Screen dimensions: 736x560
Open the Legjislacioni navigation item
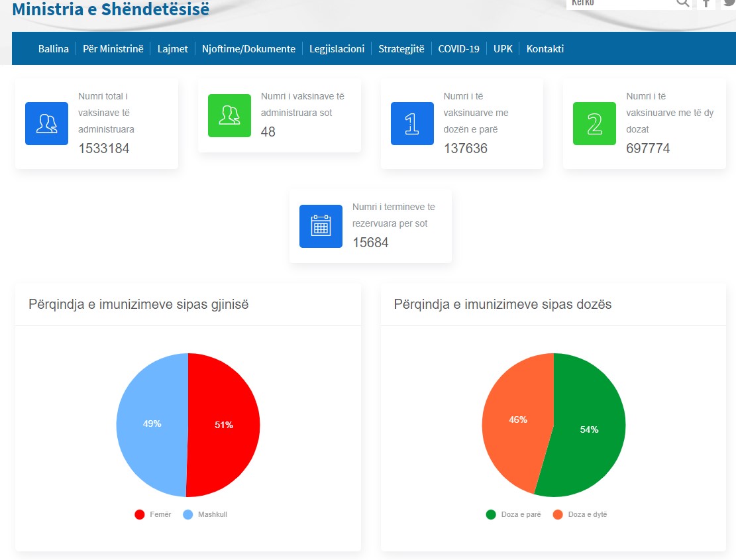[x=337, y=48]
